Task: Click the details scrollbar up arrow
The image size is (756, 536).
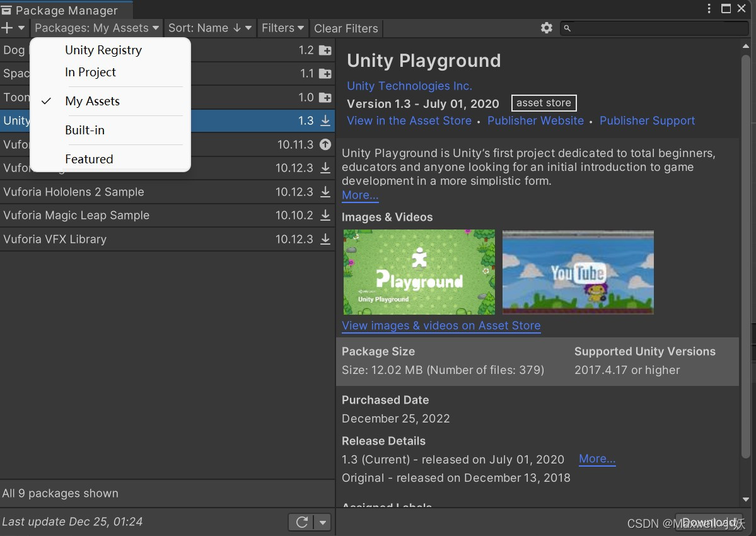Action: (746, 46)
